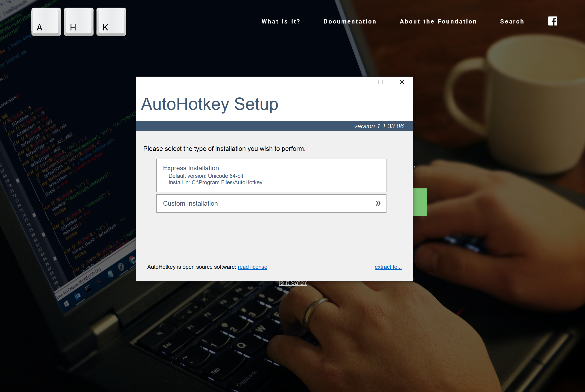Open Search from the top navigation
The image size is (585, 392).
512,21
